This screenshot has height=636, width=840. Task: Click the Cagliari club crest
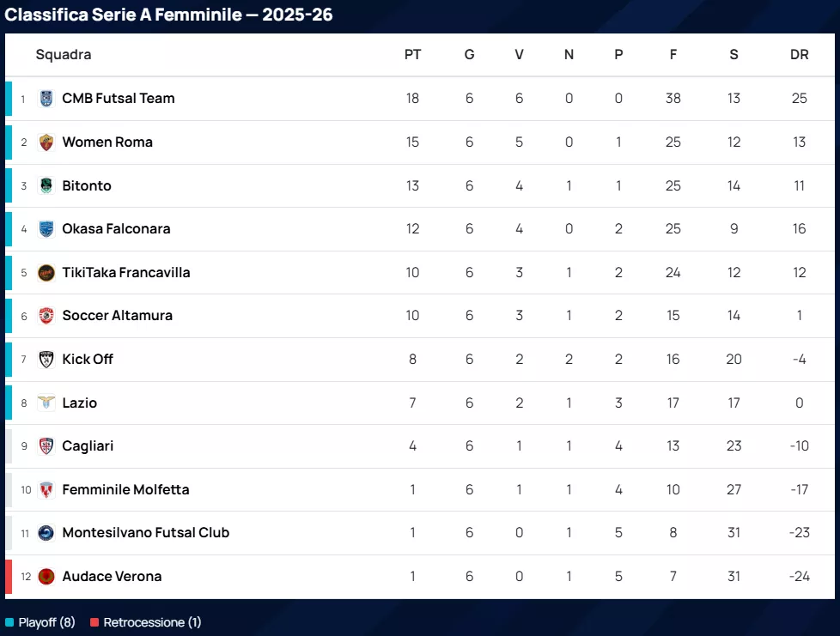click(46, 446)
